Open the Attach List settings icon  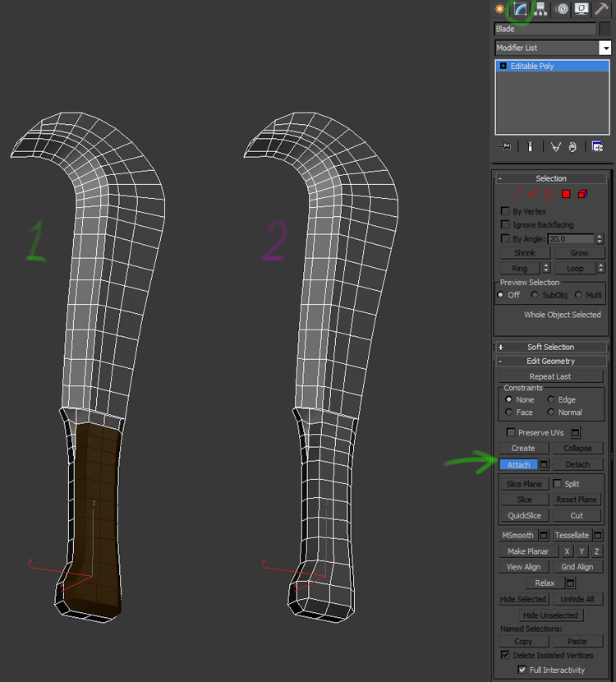click(x=544, y=464)
